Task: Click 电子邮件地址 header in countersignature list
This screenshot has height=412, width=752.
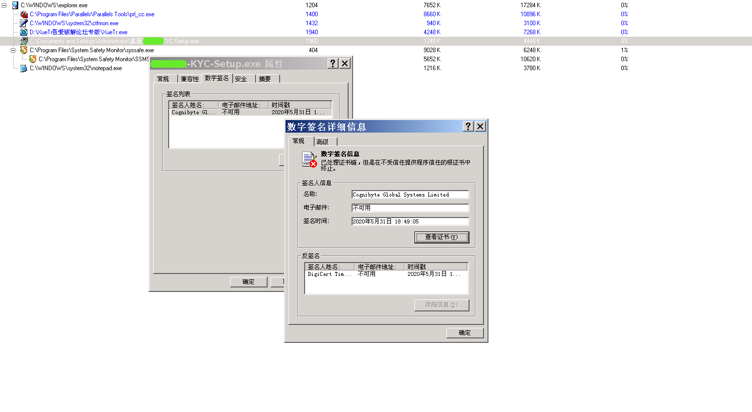Action: pos(379,267)
